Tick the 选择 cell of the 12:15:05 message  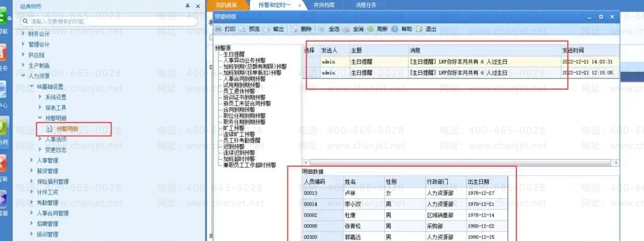(311, 73)
